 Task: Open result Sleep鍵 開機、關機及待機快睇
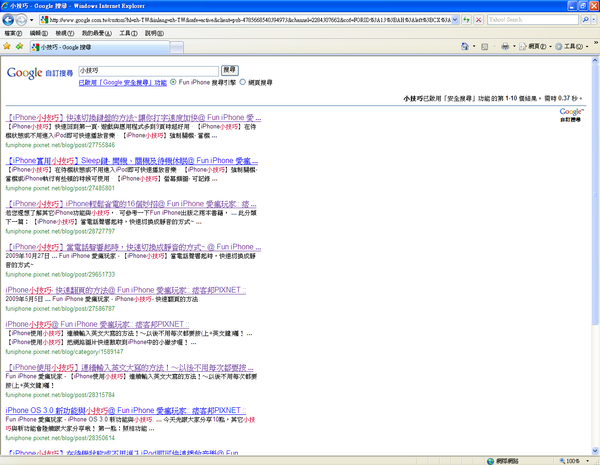132,161
